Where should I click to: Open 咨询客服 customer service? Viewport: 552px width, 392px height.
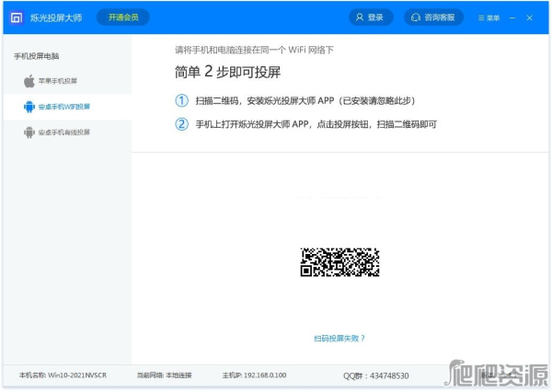click(433, 17)
